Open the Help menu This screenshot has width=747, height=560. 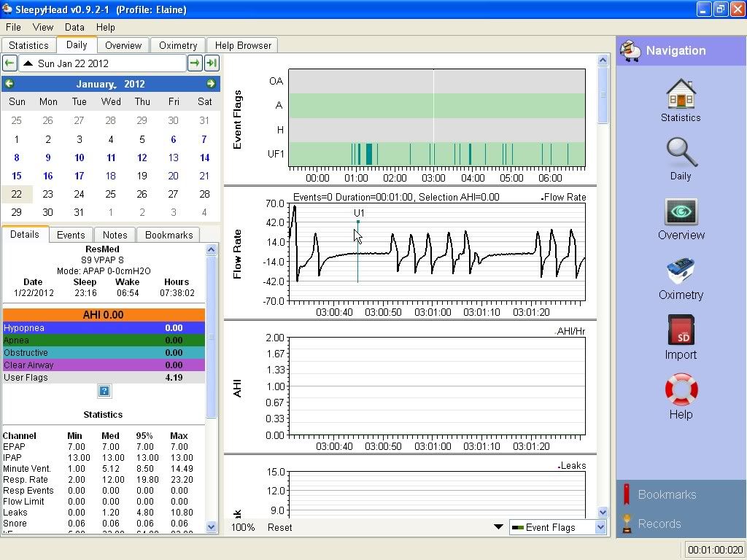click(x=105, y=27)
